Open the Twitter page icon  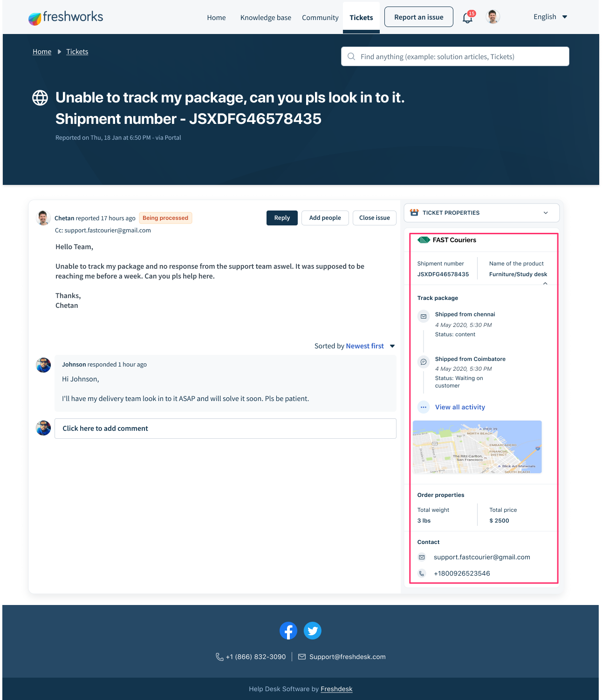313,631
